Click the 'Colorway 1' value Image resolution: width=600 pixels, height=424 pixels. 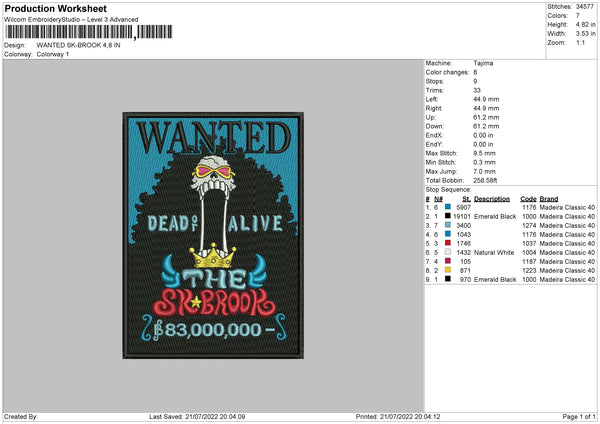(x=53, y=54)
